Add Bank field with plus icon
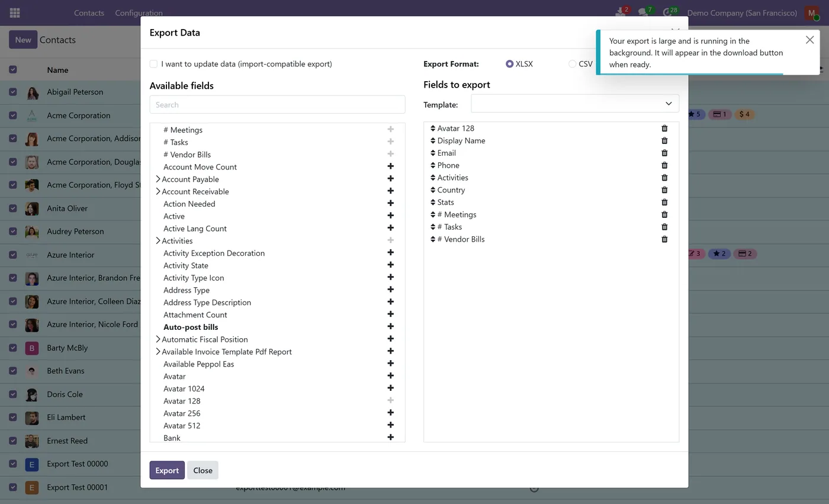This screenshot has width=829, height=504. pyautogui.click(x=390, y=438)
